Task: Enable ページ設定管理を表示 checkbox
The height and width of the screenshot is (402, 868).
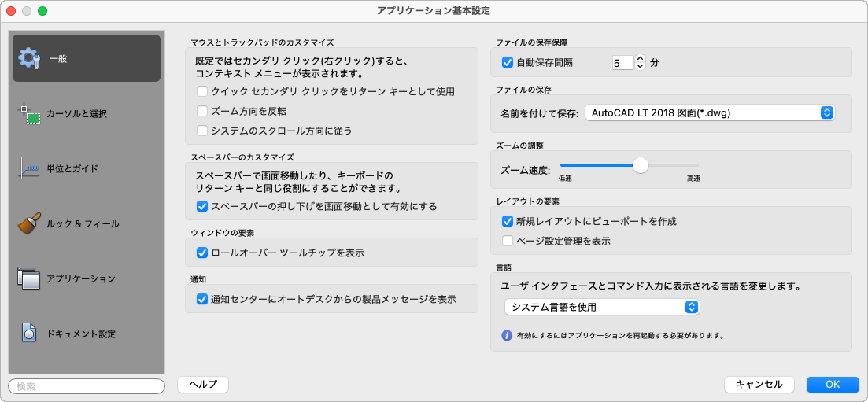Action: coord(508,241)
